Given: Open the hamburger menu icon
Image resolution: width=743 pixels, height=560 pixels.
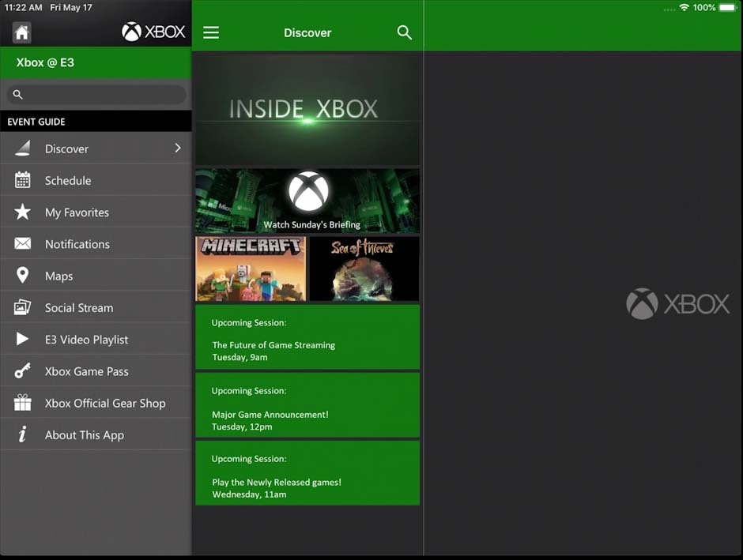Looking at the screenshot, I should click(x=211, y=32).
